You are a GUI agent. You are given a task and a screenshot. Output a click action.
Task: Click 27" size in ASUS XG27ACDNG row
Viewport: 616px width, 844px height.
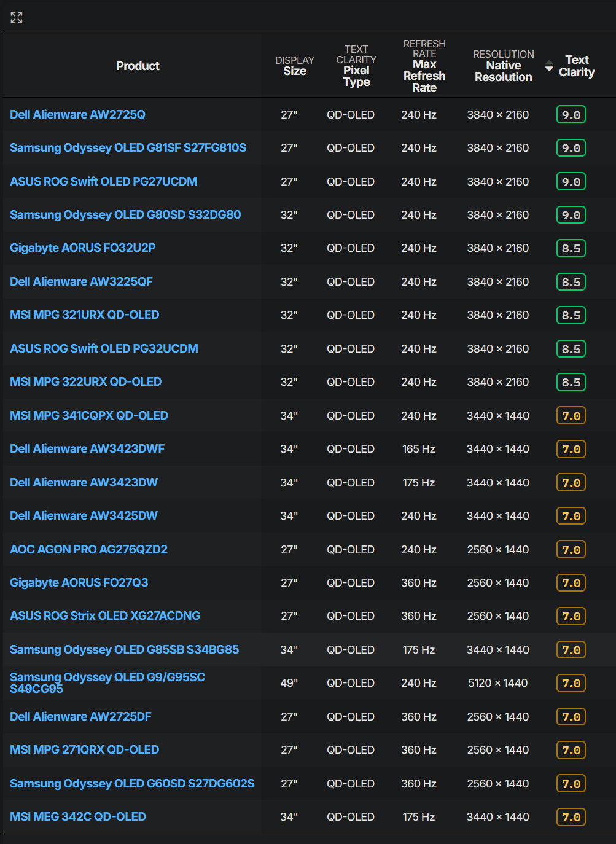[x=289, y=616]
